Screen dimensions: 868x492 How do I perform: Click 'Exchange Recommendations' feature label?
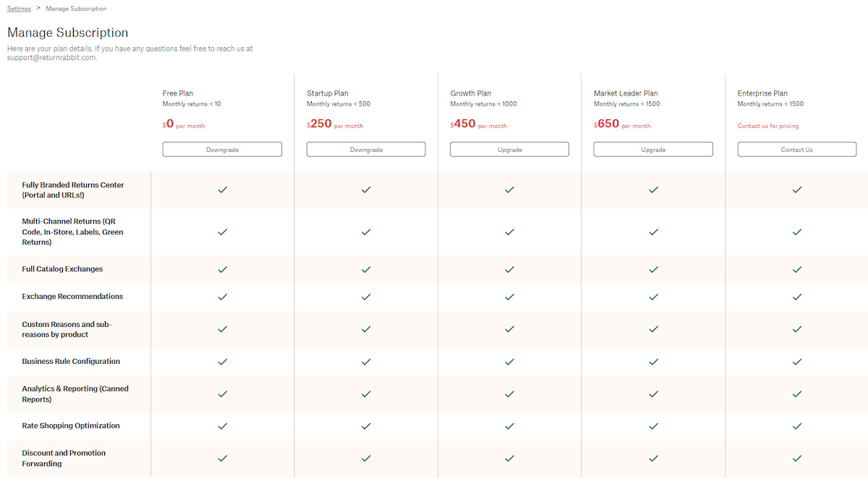click(72, 297)
